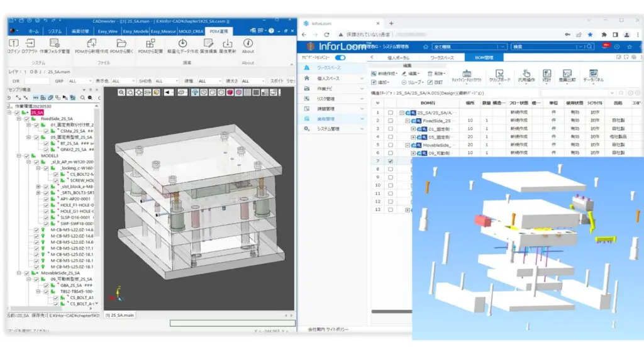Click the データパネル icon

593,75
